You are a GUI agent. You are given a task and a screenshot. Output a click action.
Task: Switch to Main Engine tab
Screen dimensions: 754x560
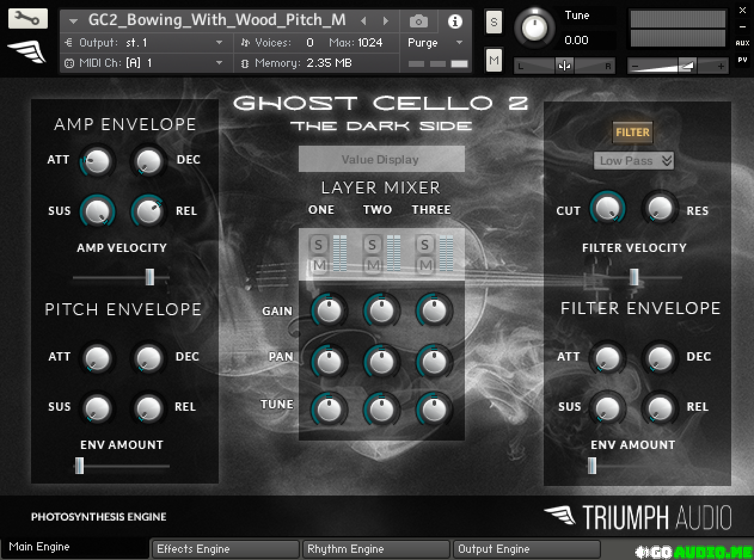coord(75,547)
